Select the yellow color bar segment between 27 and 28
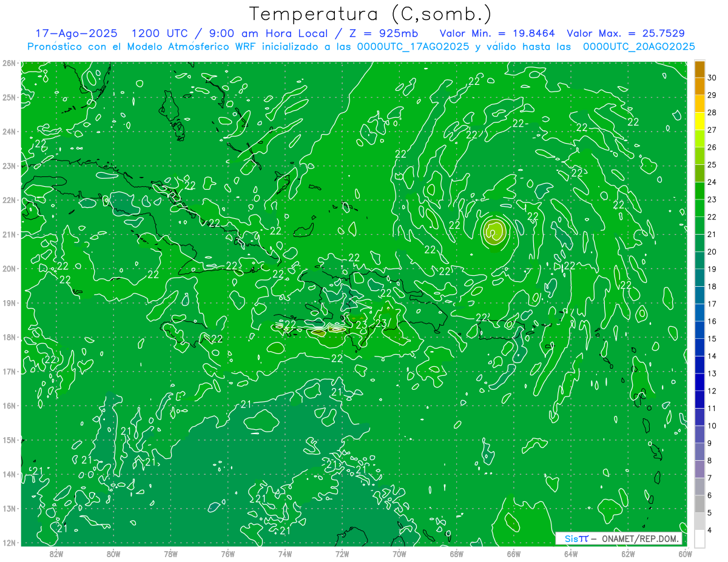Image resolution: width=728 pixels, height=562 pixels. (x=699, y=121)
